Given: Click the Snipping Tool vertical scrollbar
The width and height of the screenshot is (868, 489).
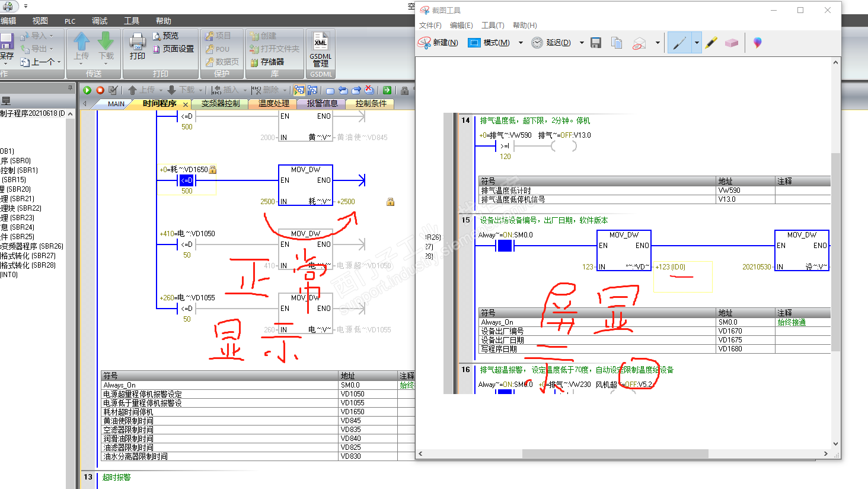Looking at the screenshot, I should (836, 252).
